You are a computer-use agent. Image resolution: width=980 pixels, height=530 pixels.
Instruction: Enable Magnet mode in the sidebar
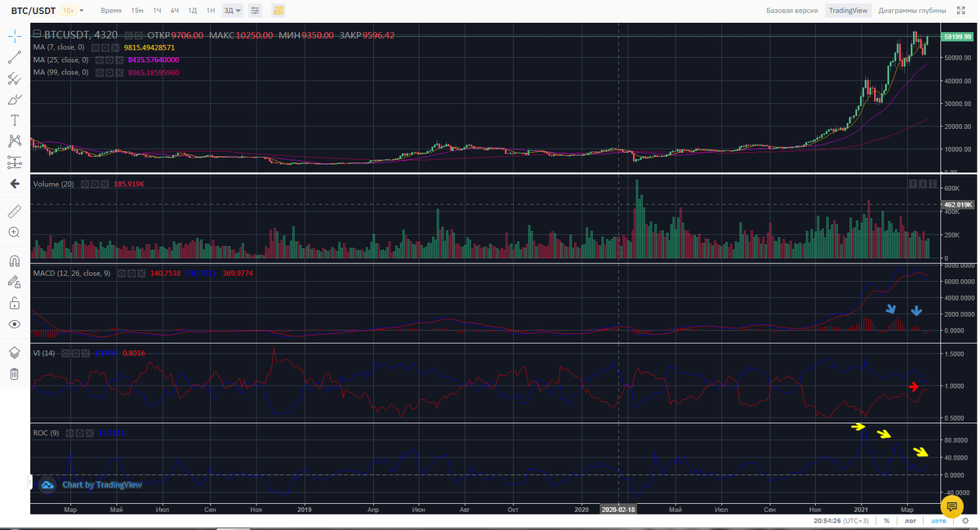[14, 260]
